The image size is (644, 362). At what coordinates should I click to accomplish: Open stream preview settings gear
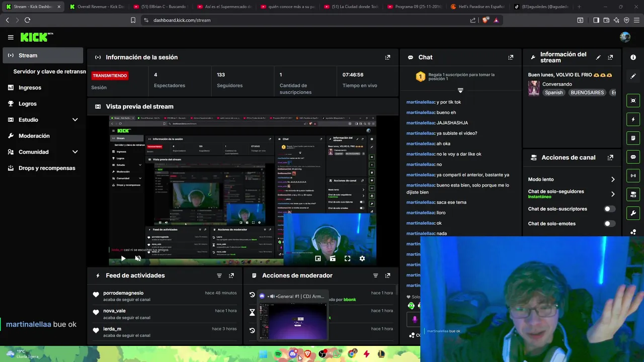point(362,258)
